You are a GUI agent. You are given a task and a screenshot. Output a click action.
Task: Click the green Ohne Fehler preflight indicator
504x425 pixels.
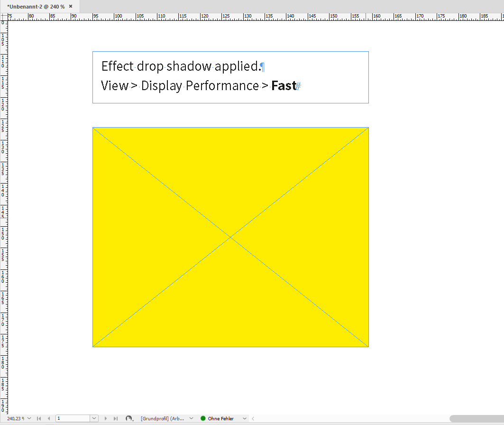tap(216, 418)
